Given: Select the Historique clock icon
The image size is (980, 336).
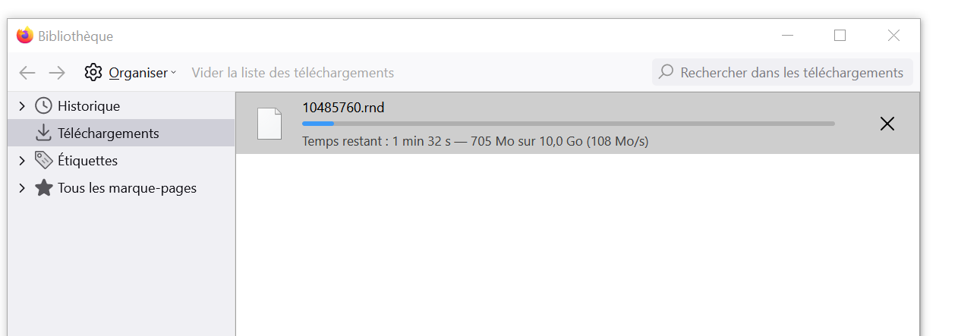Looking at the screenshot, I should point(44,106).
